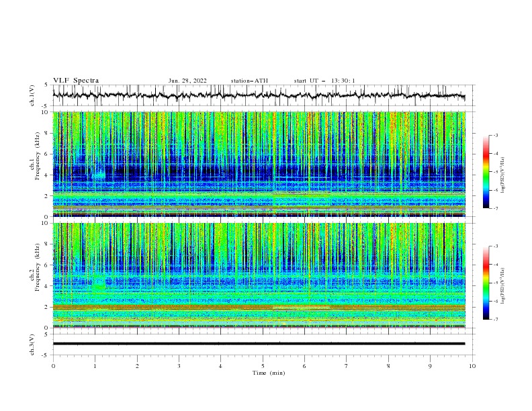Click time axis tick label "7"
Viewport: 532px width, 411px height.
coord(347,366)
